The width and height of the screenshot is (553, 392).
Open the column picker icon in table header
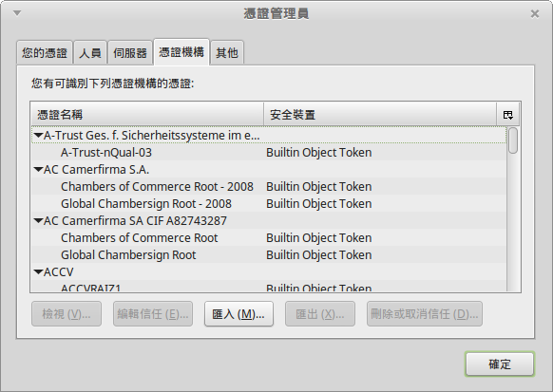(x=507, y=115)
